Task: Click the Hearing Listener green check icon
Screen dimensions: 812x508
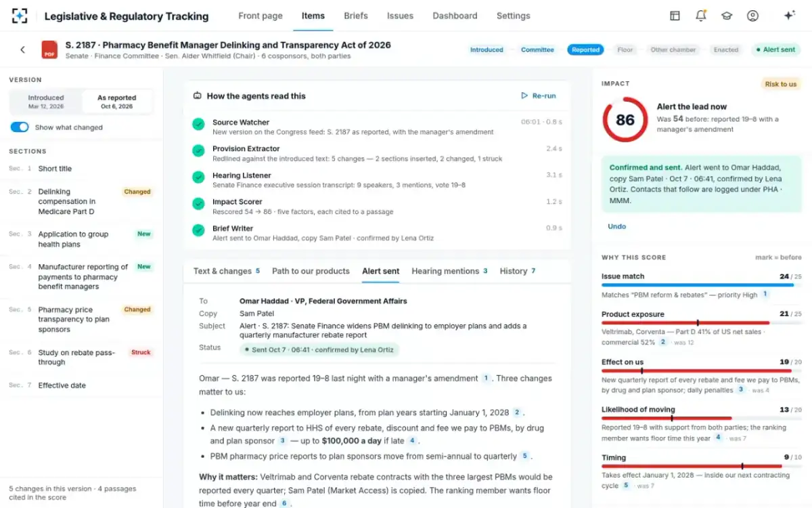Action: click(x=198, y=177)
